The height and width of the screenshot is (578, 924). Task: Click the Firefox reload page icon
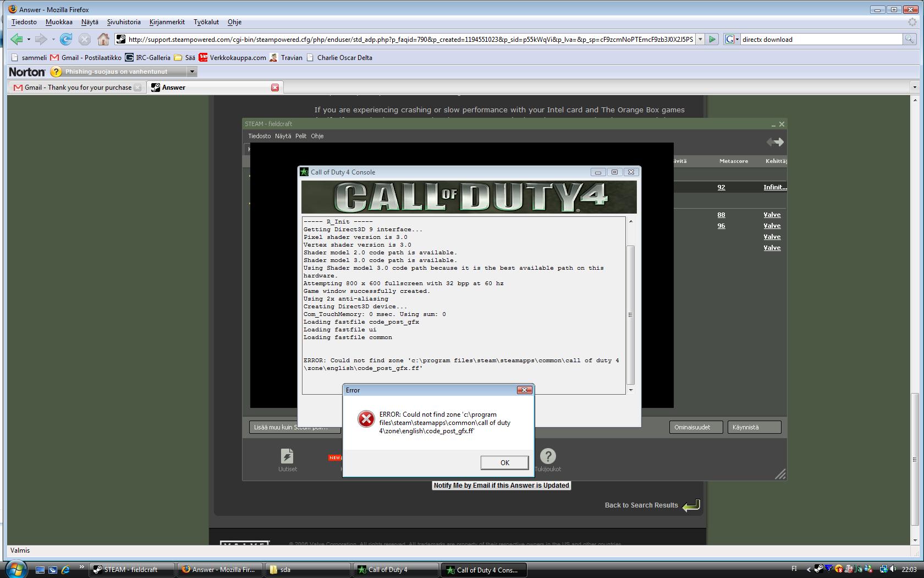[66, 39]
